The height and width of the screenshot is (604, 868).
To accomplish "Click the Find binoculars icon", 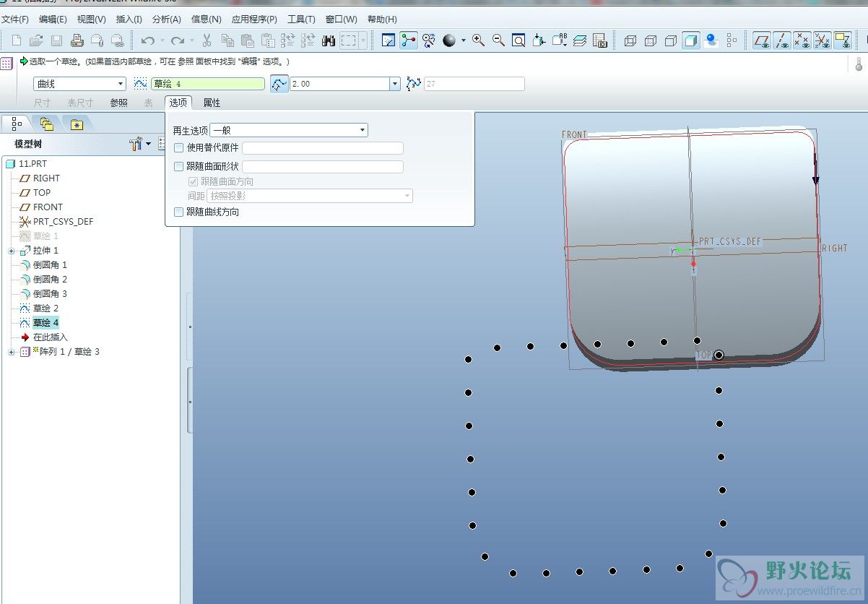I will pyautogui.click(x=329, y=41).
